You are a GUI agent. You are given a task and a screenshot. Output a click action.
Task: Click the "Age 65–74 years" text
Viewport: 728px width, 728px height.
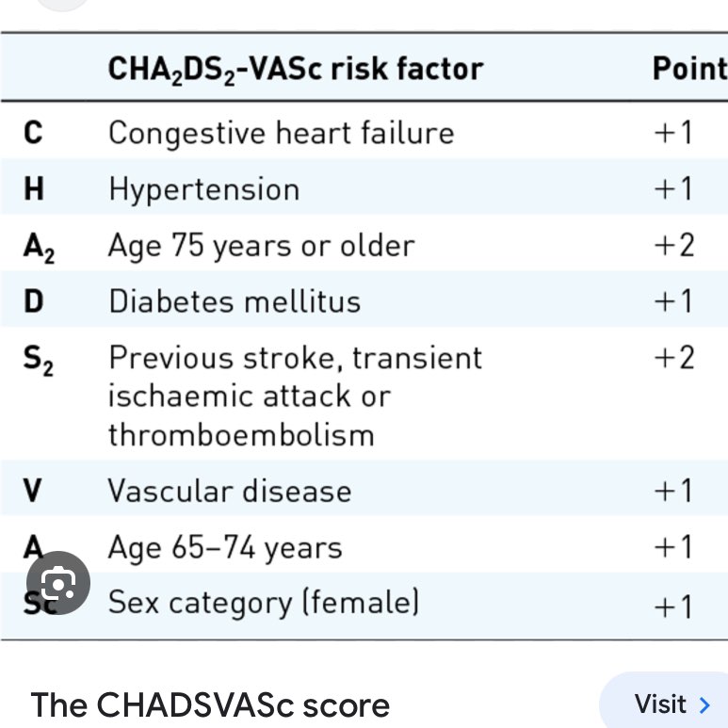click(225, 547)
